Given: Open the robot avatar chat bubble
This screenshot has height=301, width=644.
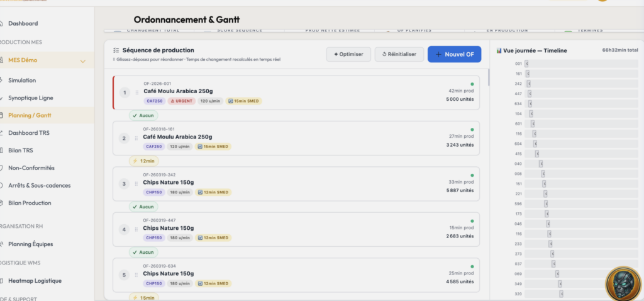Looking at the screenshot, I should pos(623,283).
